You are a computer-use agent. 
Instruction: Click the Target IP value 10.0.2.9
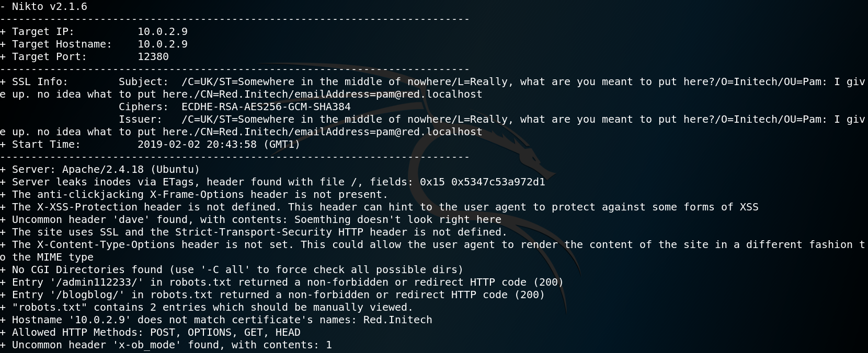point(163,32)
